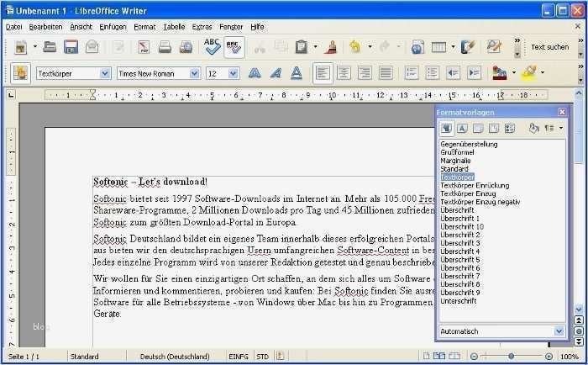
Task: Print the document using the printer icon
Action: tap(165, 47)
